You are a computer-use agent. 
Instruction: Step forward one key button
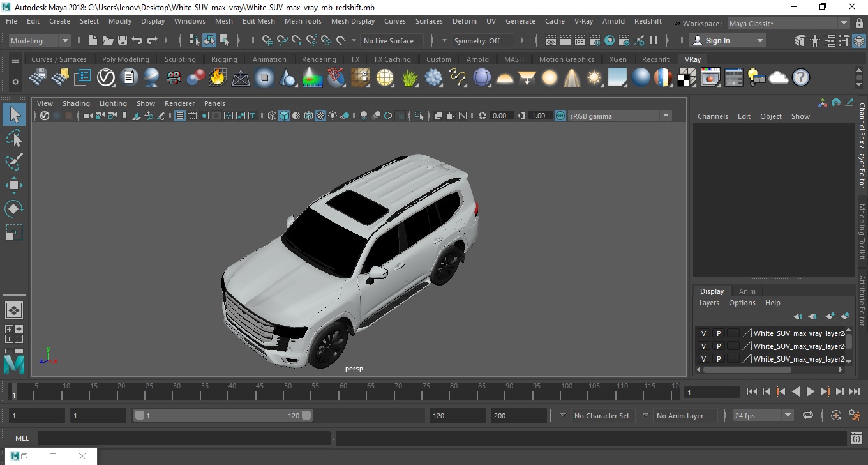[x=825, y=392]
